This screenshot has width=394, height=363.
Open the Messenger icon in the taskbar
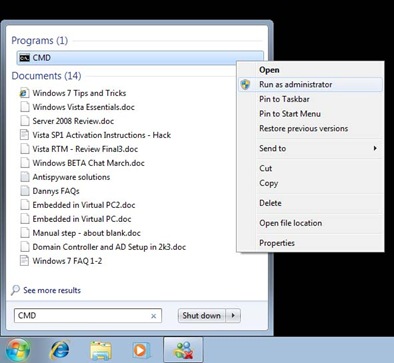(x=183, y=350)
